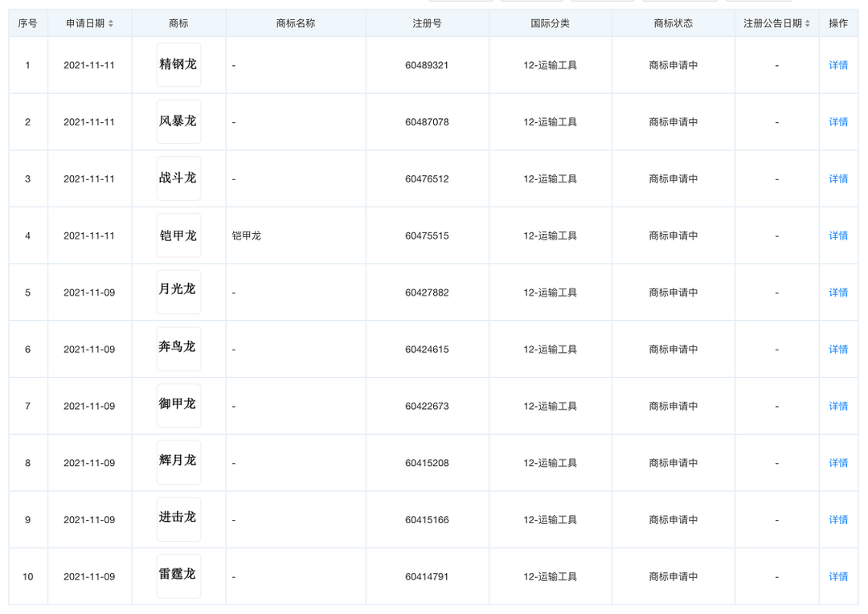868x614 pixels.
Task: Click the 铠甲龙 trademark name text
Action: 247,235
